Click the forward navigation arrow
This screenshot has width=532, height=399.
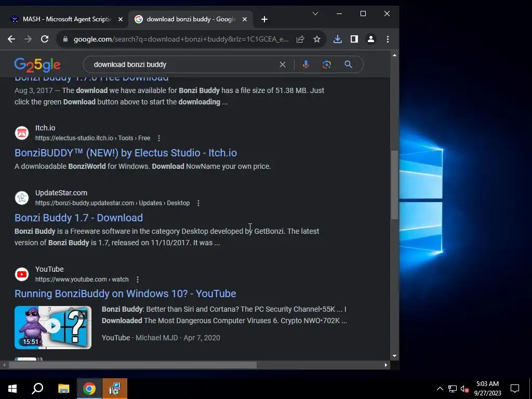click(28, 39)
